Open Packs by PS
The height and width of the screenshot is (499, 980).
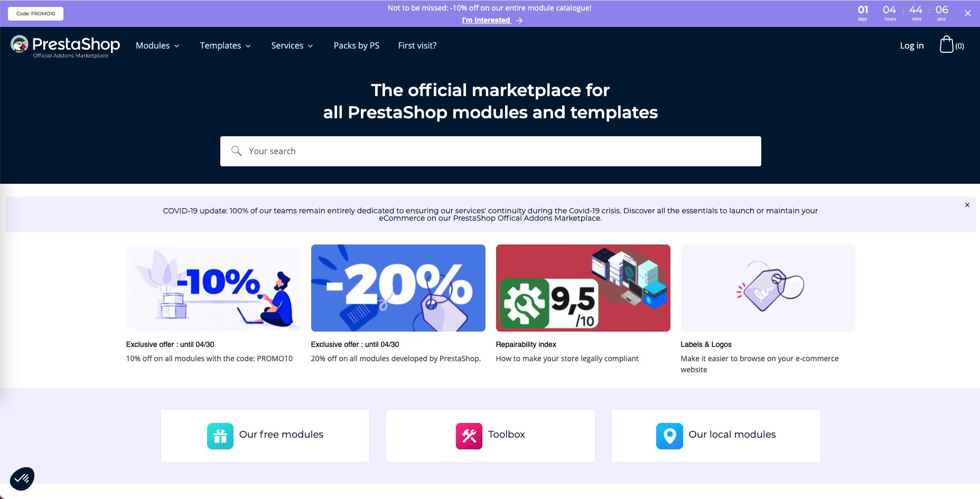pyautogui.click(x=357, y=45)
